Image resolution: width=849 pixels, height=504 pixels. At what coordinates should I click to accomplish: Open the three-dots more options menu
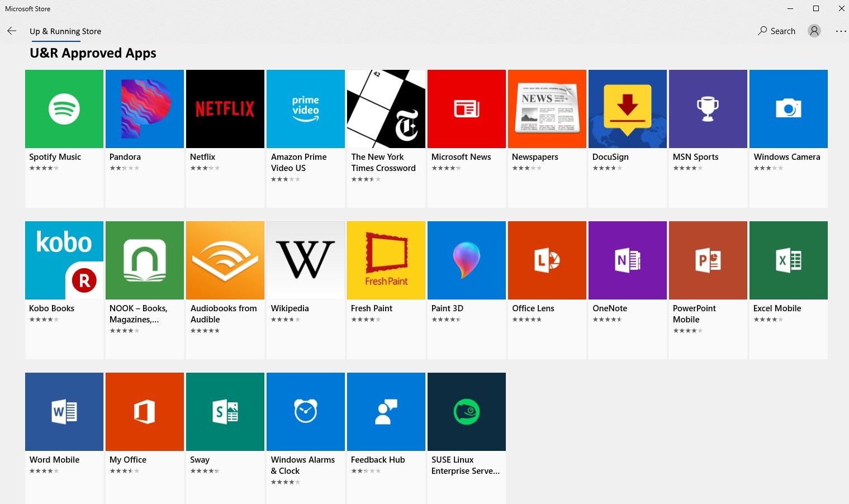coord(841,31)
